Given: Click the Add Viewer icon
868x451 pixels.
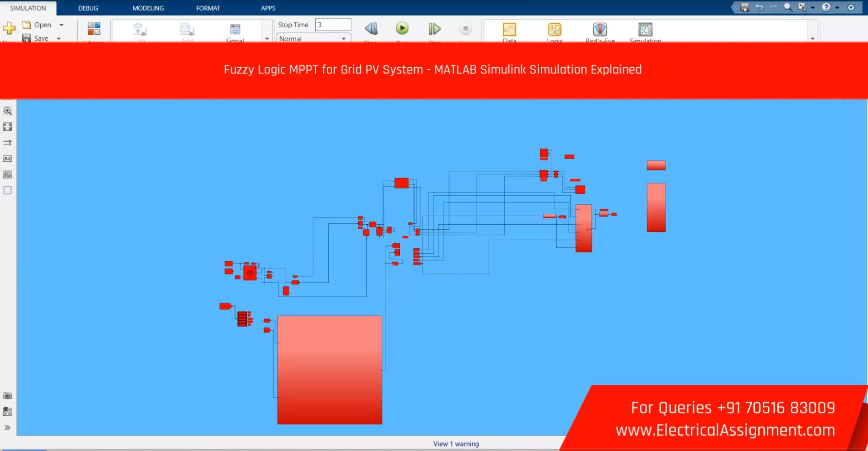Looking at the screenshot, I should click(x=187, y=29).
